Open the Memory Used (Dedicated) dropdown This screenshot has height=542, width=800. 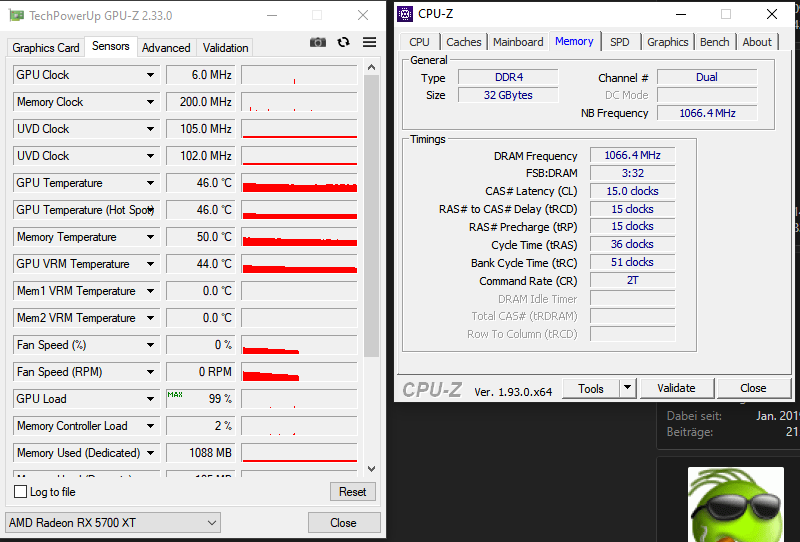150,453
